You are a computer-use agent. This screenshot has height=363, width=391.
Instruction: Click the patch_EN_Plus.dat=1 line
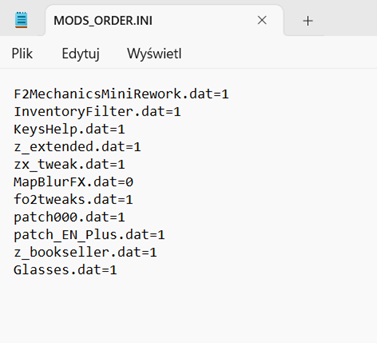[89, 235]
